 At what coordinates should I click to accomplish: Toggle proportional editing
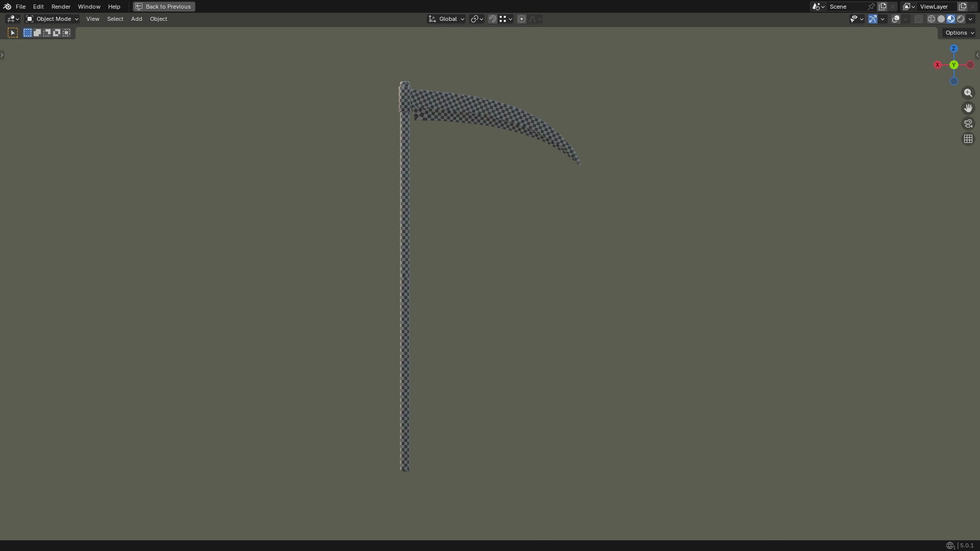point(522,19)
